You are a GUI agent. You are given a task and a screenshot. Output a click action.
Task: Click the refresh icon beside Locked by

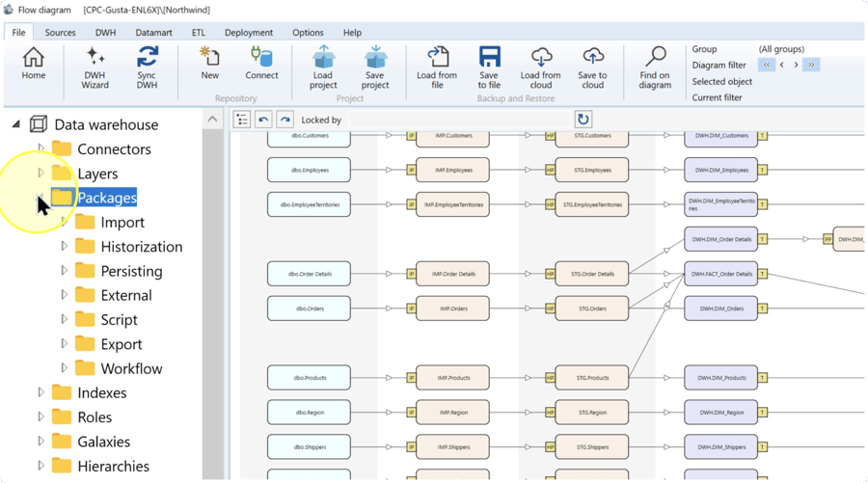[583, 119]
